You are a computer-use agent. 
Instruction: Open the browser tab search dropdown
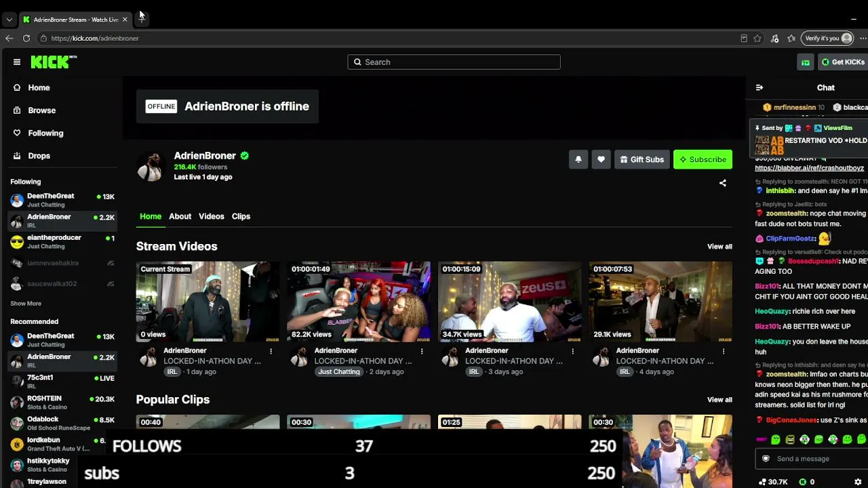[x=9, y=20]
